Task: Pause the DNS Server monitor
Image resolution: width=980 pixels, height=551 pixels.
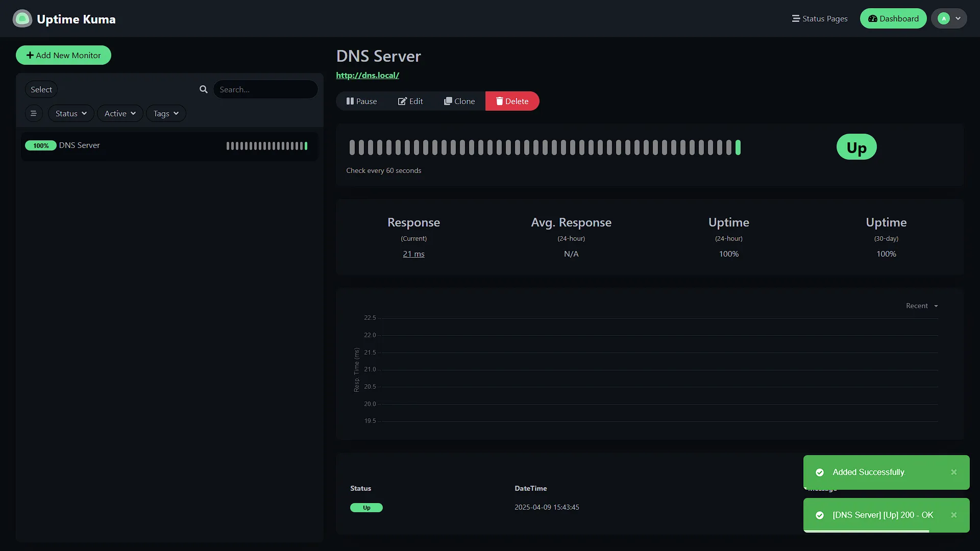Action: [x=361, y=101]
